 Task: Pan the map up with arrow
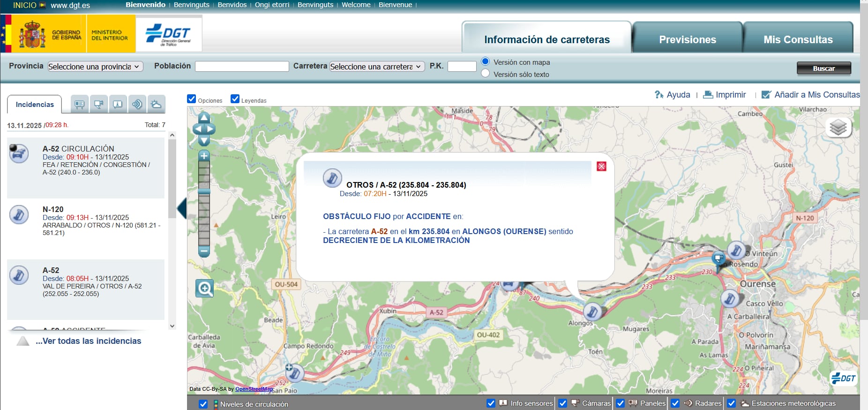pos(204,117)
